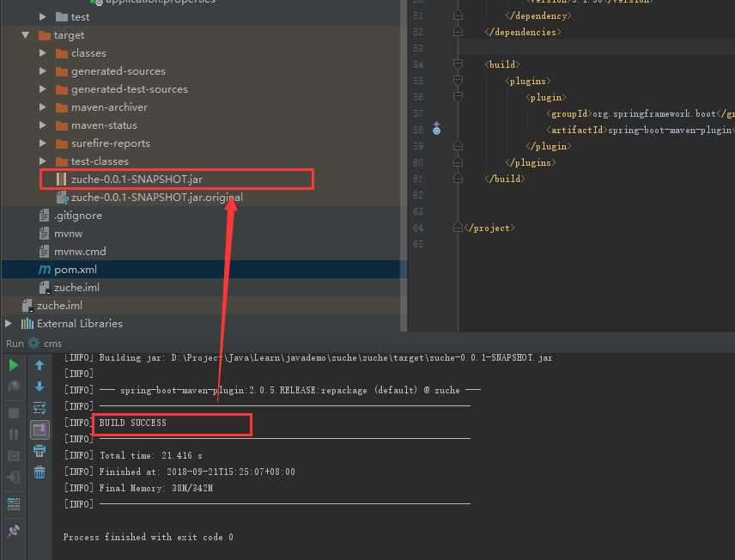Expand the test folder
The image size is (735, 560).
tap(43, 17)
